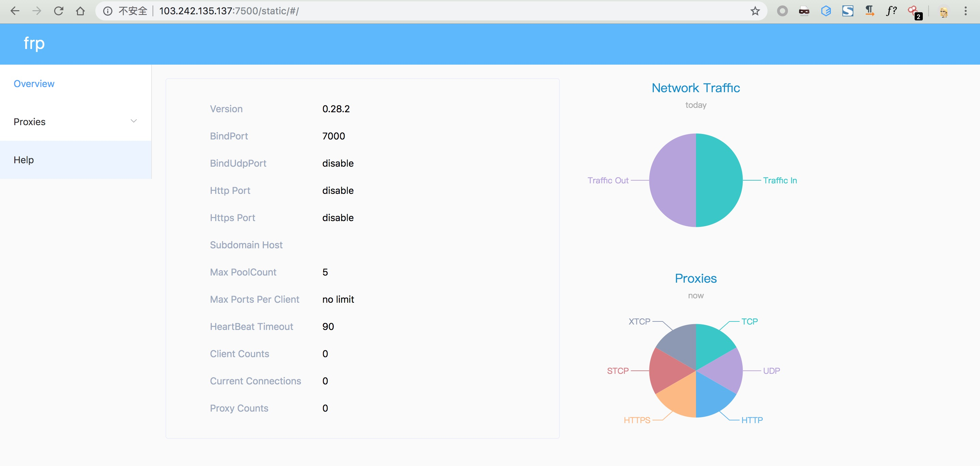Click the f? extension icon
The width and height of the screenshot is (980, 466).
click(x=891, y=11)
